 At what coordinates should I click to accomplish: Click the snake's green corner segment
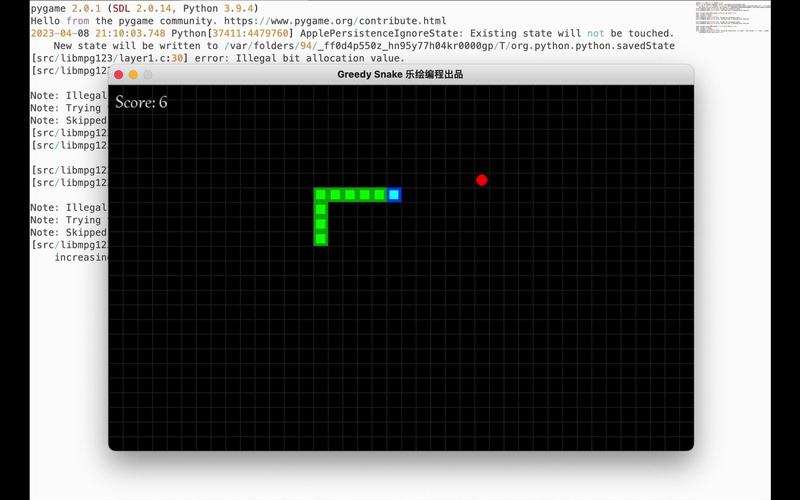320,195
